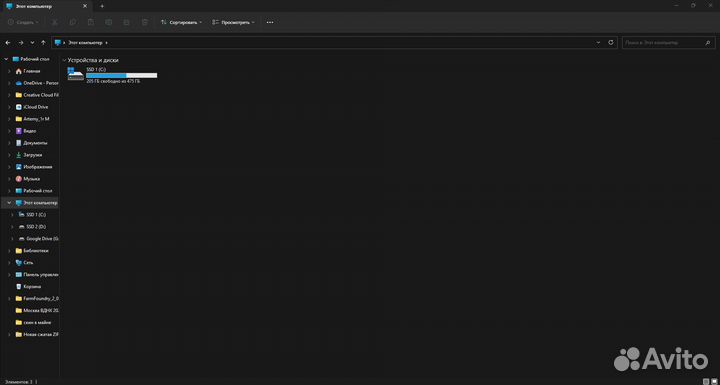Viewport: 720px width, 385px height.
Task: Refresh the current folder view
Action: 610,42
